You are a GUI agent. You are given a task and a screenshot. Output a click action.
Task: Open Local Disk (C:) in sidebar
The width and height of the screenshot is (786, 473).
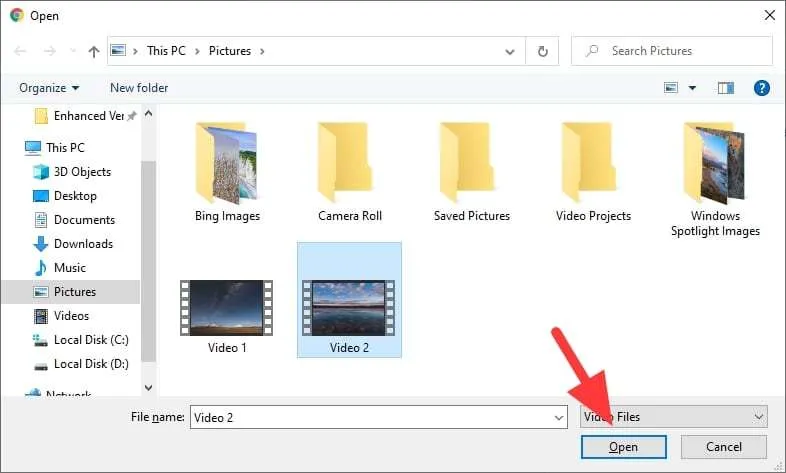80,340
